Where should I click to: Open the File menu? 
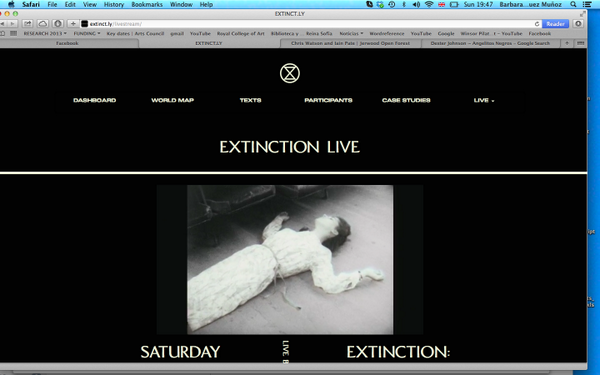click(x=52, y=4)
